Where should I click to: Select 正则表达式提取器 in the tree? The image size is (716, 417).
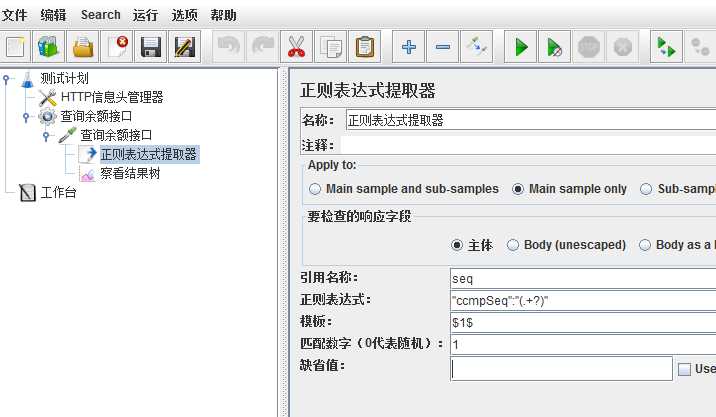149,154
